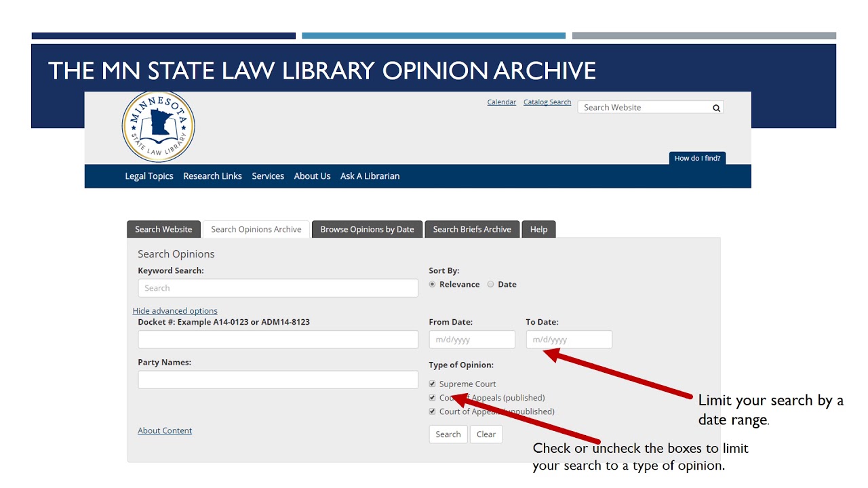This screenshot has width=868, height=488.
Task: Select the Relevance sort option
Action: pyautogui.click(x=433, y=285)
